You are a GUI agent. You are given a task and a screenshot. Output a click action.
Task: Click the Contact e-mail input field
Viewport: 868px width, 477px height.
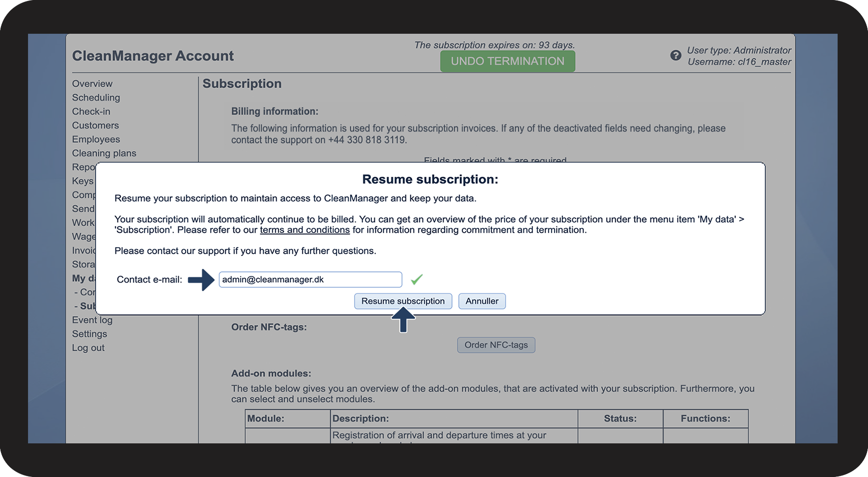pos(310,280)
